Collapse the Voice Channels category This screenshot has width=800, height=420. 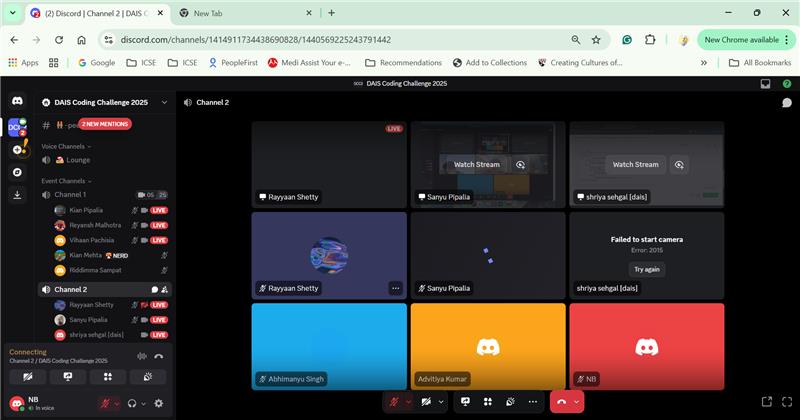66,146
